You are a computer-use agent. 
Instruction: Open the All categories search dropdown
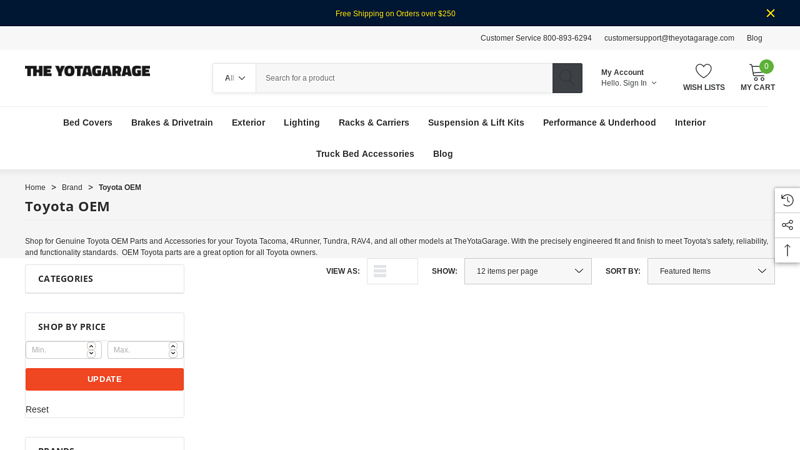(x=234, y=78)
